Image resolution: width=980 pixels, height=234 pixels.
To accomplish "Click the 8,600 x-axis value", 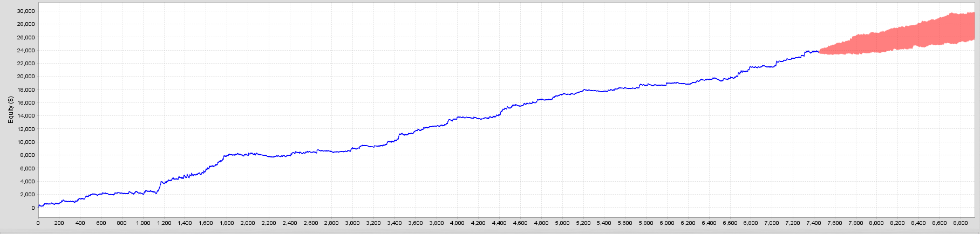I will (940, 223).
